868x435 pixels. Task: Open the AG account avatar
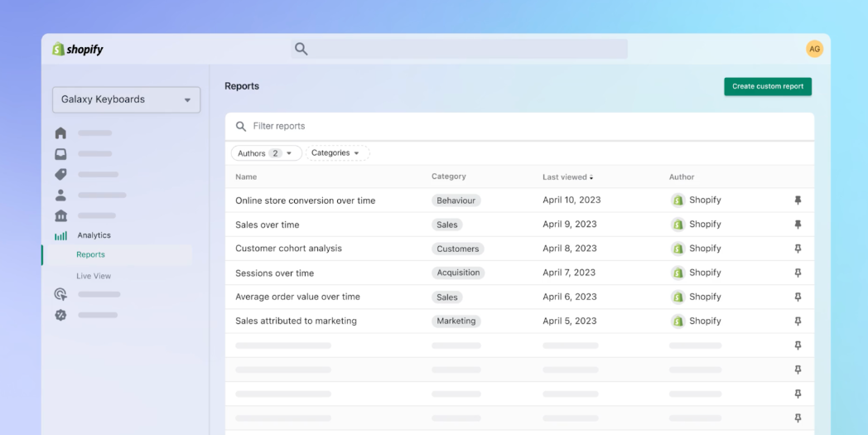click(x=814, y=49)
